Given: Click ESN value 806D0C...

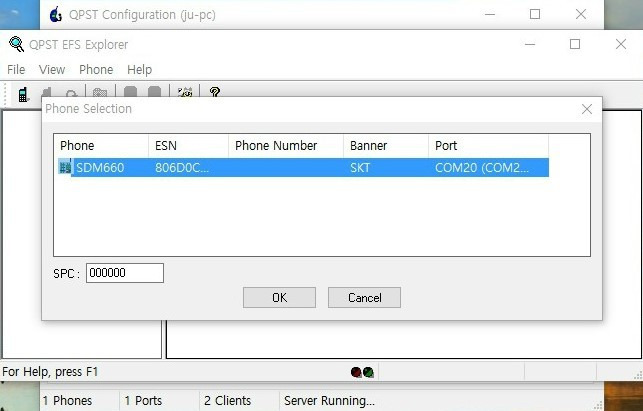Looking at the screenshot, I should tap(182, 168).
